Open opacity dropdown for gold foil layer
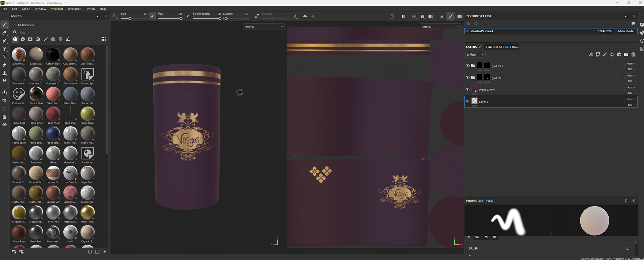This screenshot has width=644, height=260. pos(632,81)
